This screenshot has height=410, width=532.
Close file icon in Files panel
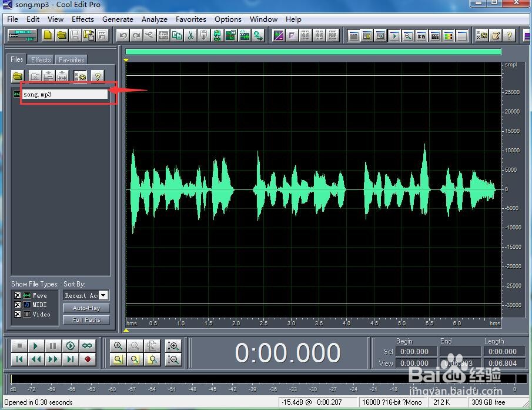(x=35, y=76)
